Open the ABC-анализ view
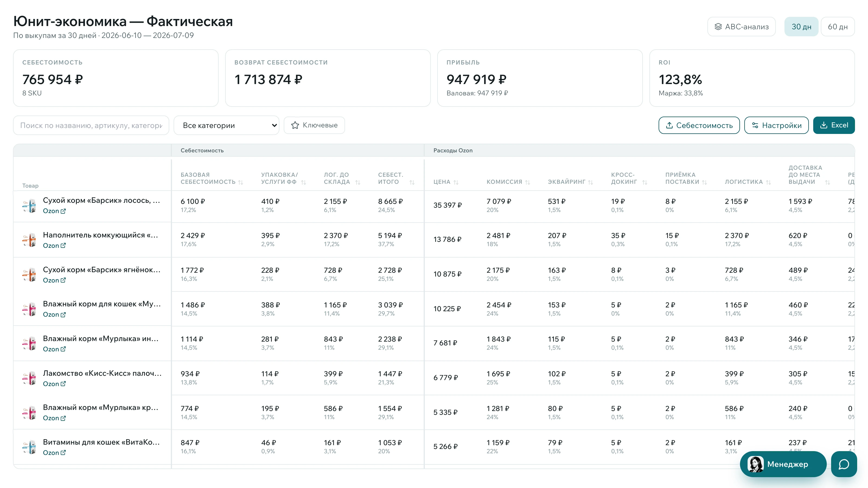The width and height of the screenshot is (868, 488). (x=741, y=27)
